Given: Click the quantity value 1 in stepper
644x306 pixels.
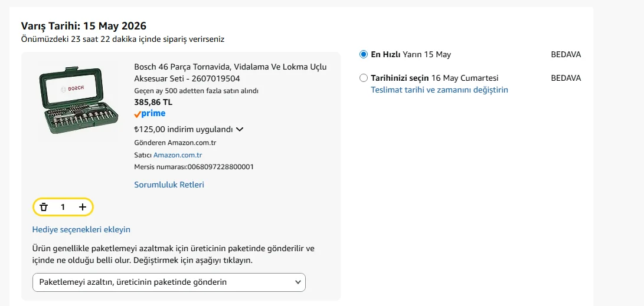Looking at the screenshot, I should (63, 207).
